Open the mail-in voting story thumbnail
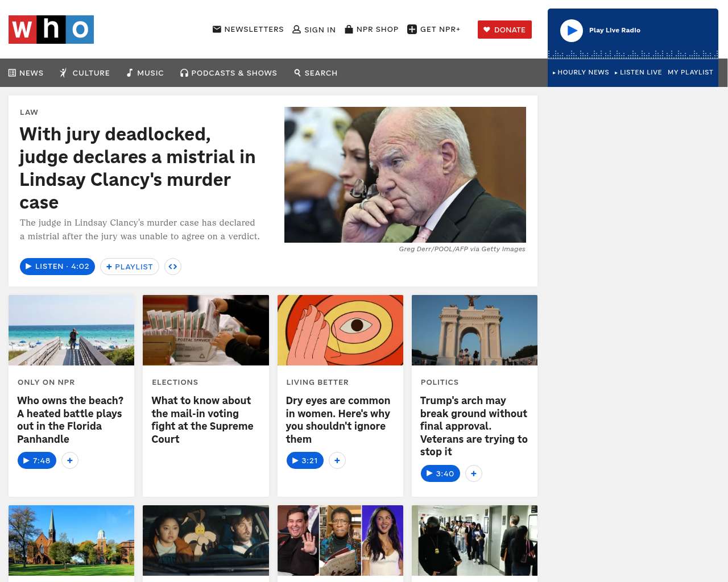Screen dimensions: 728x582 206,330
